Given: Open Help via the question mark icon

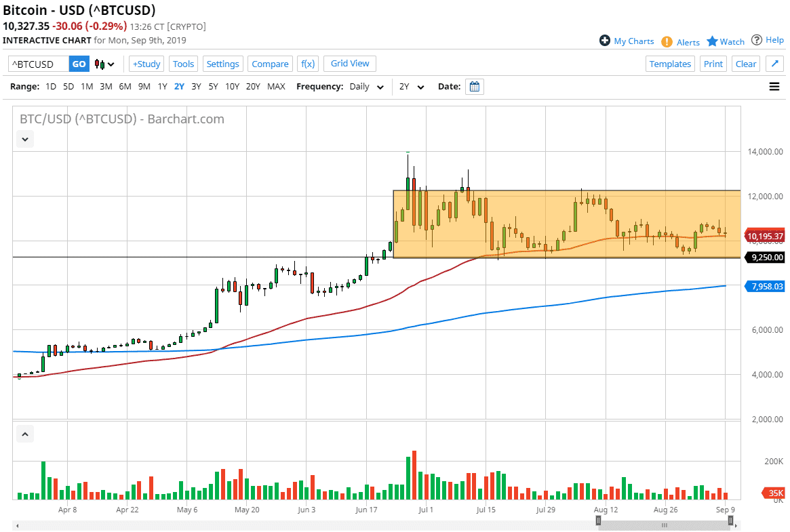Looking at the screenshot, I should (757, 40).
